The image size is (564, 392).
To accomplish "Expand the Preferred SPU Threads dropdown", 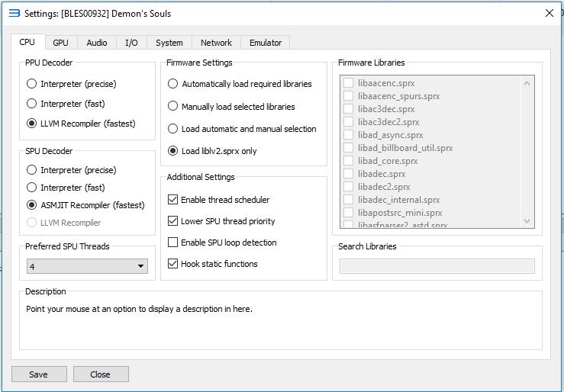I will (x=86, y=266).
